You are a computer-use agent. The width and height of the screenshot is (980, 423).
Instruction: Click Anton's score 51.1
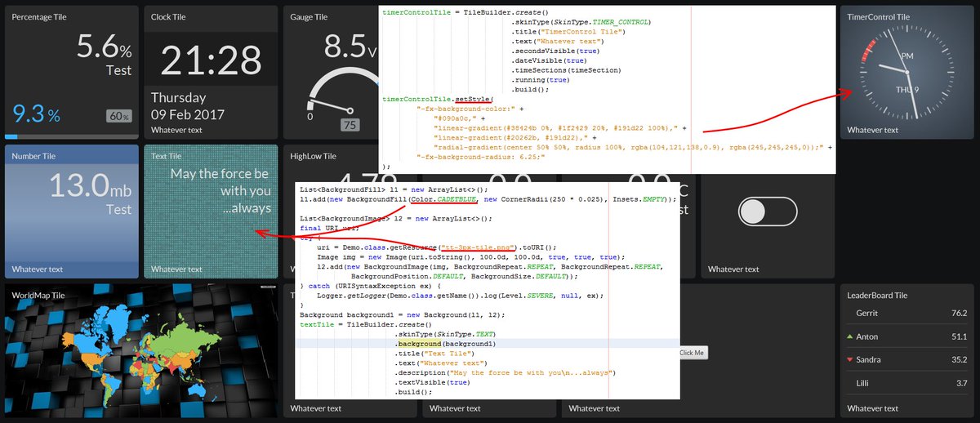959,336
